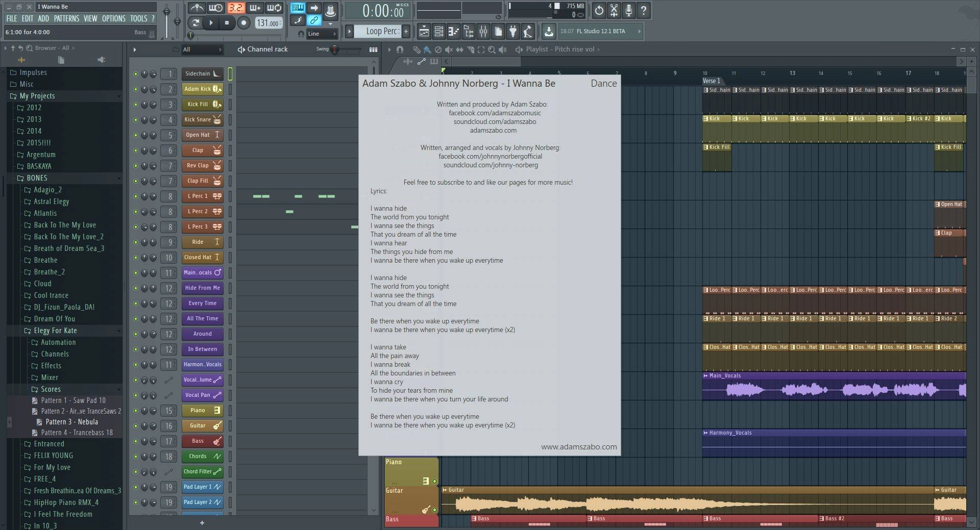980x530 pixels.
Task: Open the browser view icon
Action: point(468,32)
